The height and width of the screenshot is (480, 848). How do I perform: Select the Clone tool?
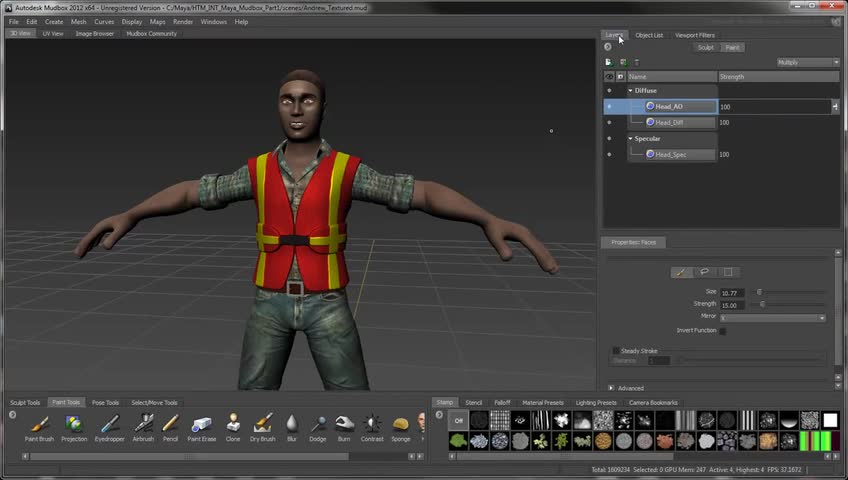click(x=233, y=424)
